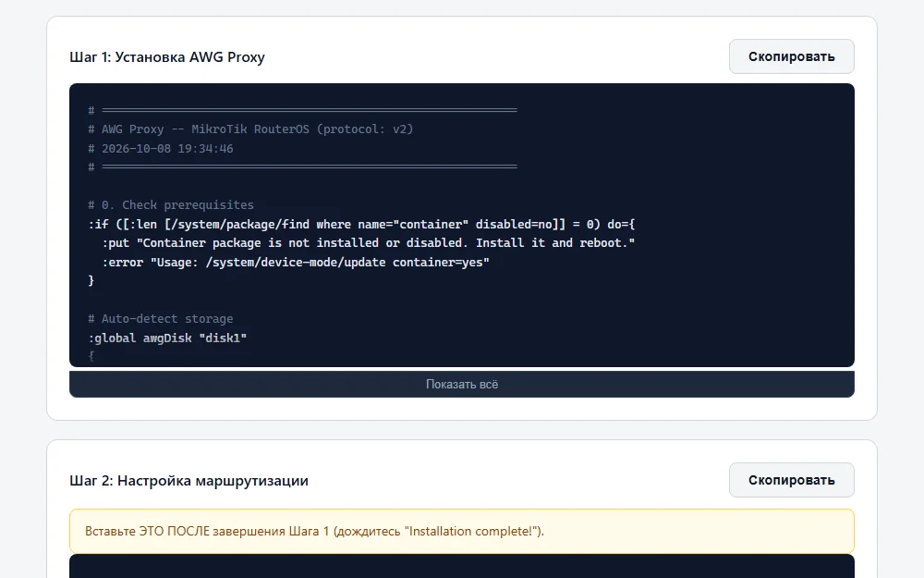Click the comment '# 0. Check prerequisites'
Viewport: 924px width, 578px height.
(171, 205)
